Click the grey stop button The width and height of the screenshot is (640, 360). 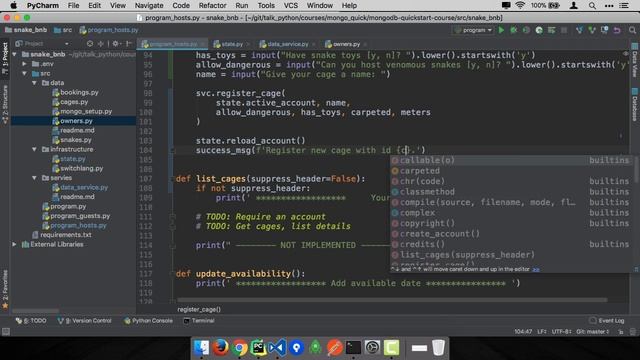click(x=564, y=30)
